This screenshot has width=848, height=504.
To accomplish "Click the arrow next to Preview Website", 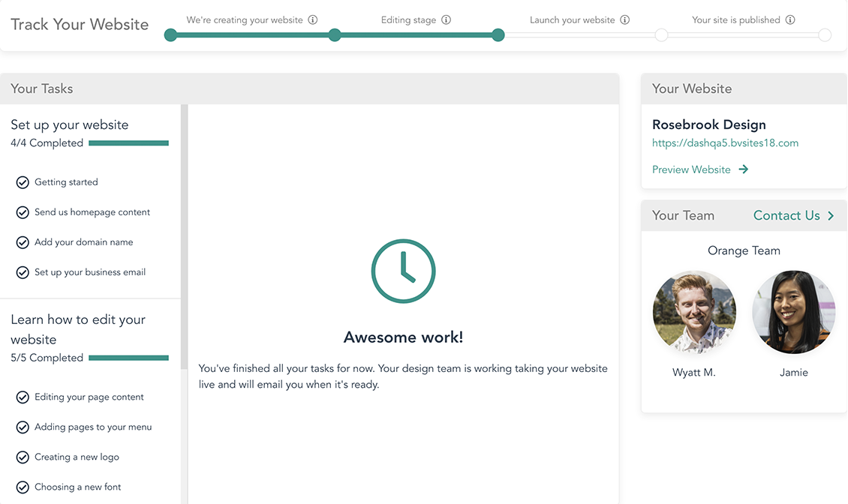I will 744,169.
